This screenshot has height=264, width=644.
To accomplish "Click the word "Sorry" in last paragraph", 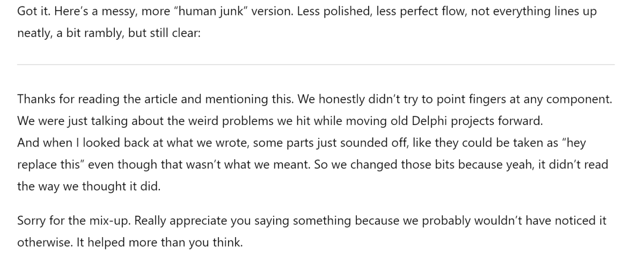I will tap(30, 221).
